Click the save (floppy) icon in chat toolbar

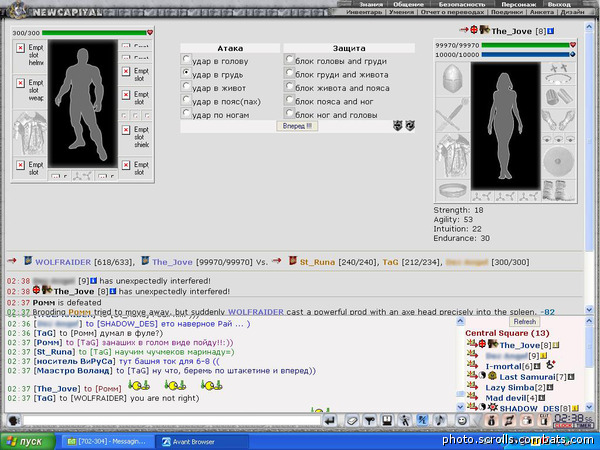[386, 421]
